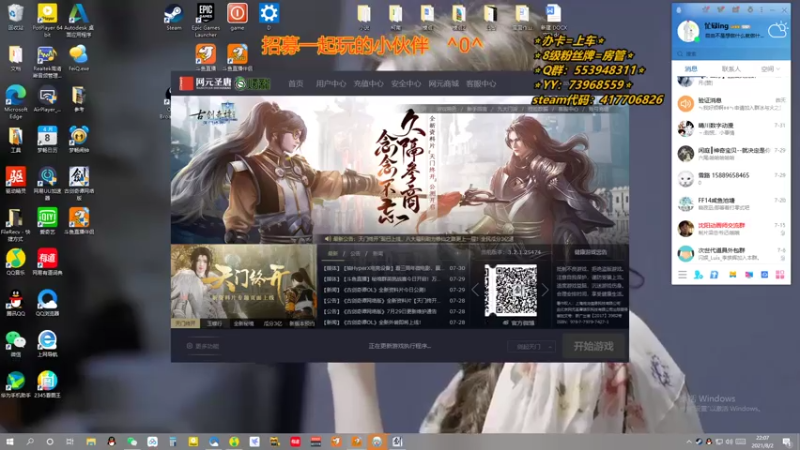The height and width of the screenshot is (450, 800).
Task: Click the taskbar search magnifier icon
Action: click(x=30, y=441)
